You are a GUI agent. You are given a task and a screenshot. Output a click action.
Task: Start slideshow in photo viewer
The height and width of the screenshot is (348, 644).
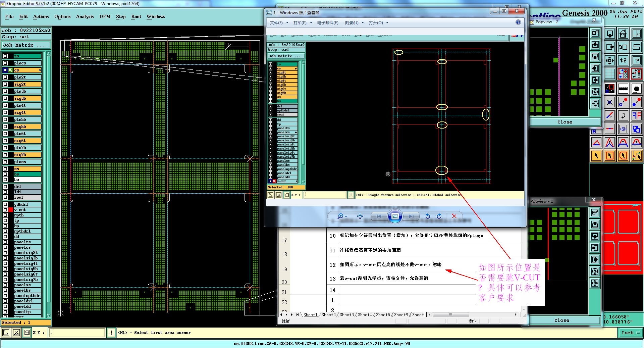point(395,216)
